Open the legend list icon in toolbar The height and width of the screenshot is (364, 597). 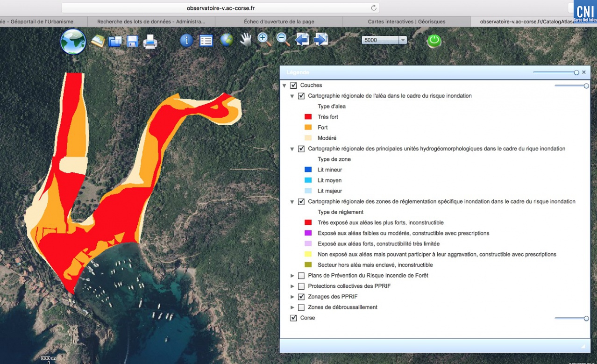[206, 41]
